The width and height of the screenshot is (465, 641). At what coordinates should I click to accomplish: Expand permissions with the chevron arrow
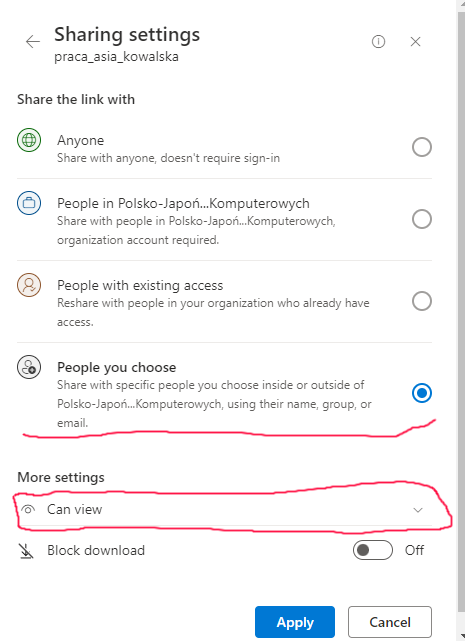click(x=418, y=510)
